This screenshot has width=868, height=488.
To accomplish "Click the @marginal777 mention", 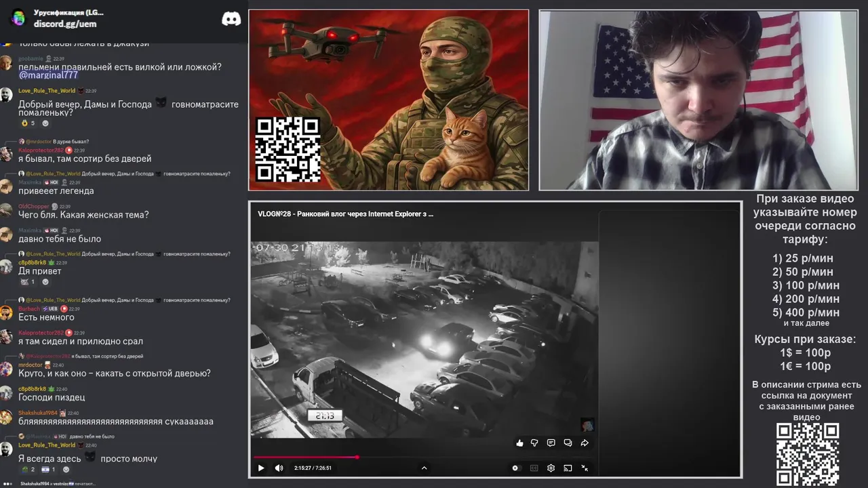I will pos(48,75).
